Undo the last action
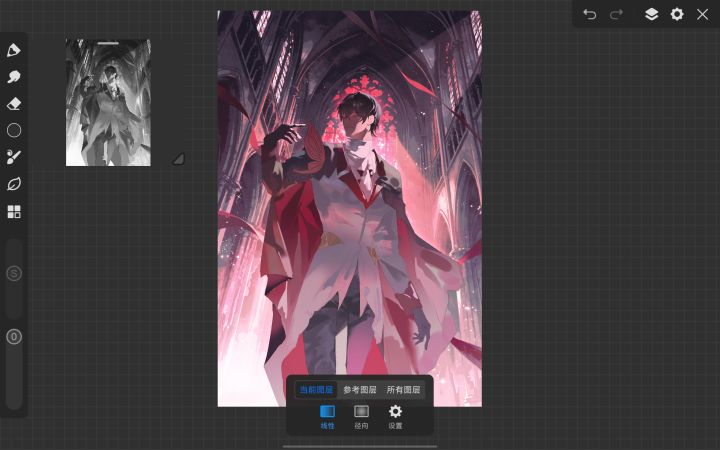The image size is (720, 450). (590, 14)
